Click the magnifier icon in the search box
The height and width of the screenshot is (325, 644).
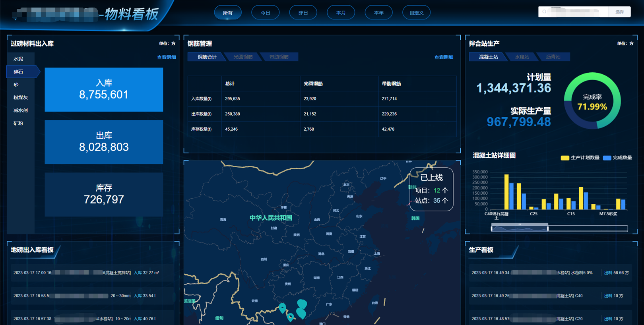click(x=544, y=12)
